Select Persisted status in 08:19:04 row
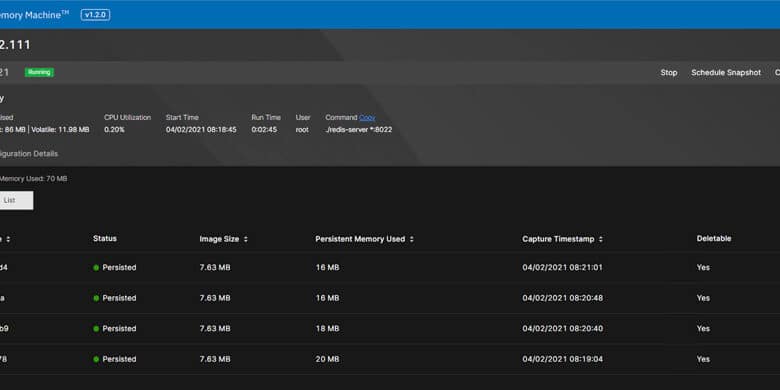 (x=115, y=359)
